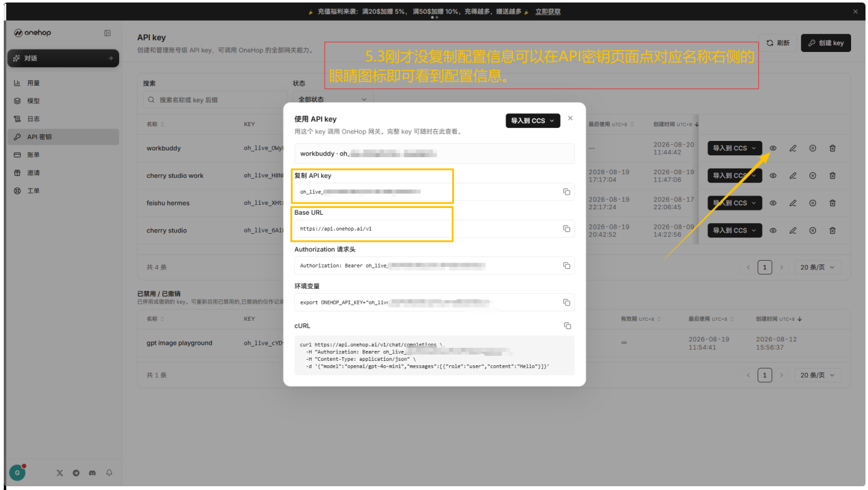
Task: Disable the workbuddy key with pause icon
Action: tap(813, 149)
